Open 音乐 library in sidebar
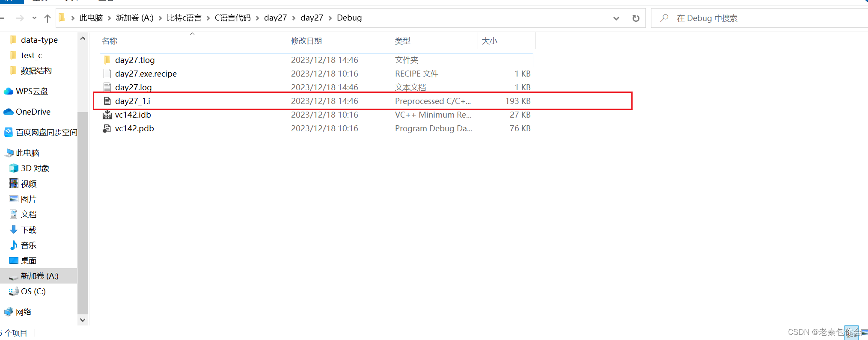 29,245
